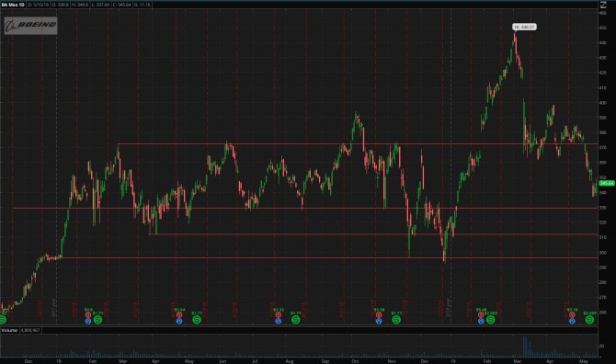Click the 'L: 337.64' low value
Screen dimensions: 616x364
100,5
